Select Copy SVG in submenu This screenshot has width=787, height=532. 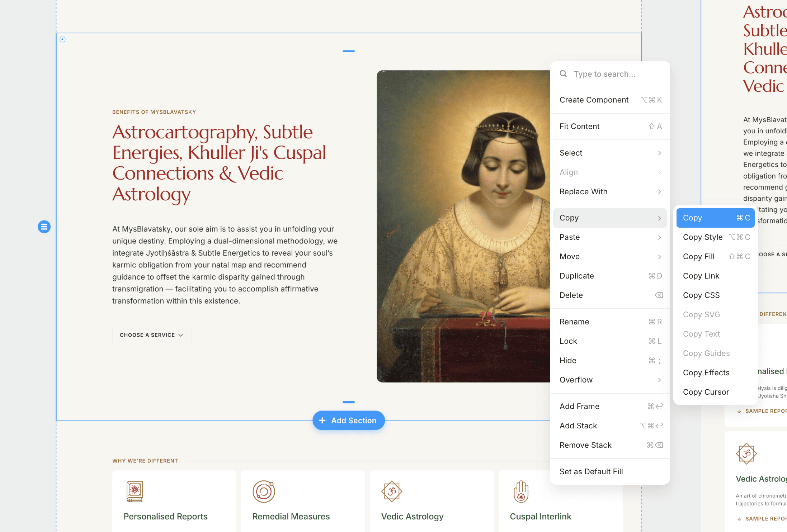click(x=716, y=315)
